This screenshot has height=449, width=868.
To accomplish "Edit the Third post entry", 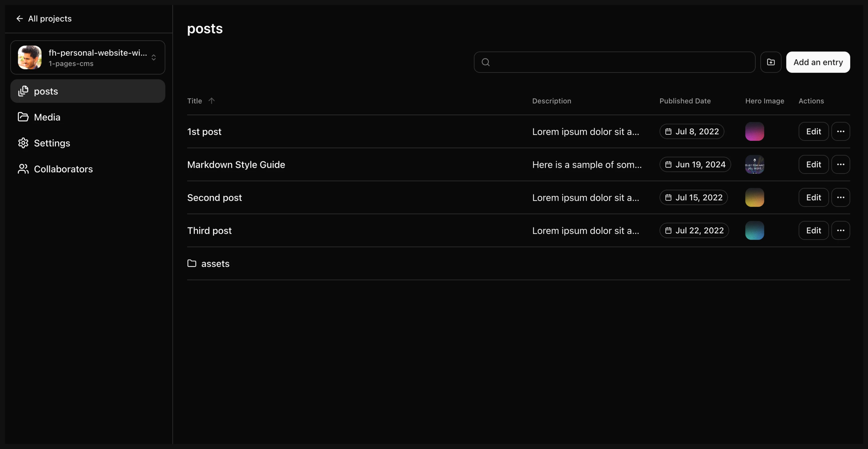I will (813, 230).
